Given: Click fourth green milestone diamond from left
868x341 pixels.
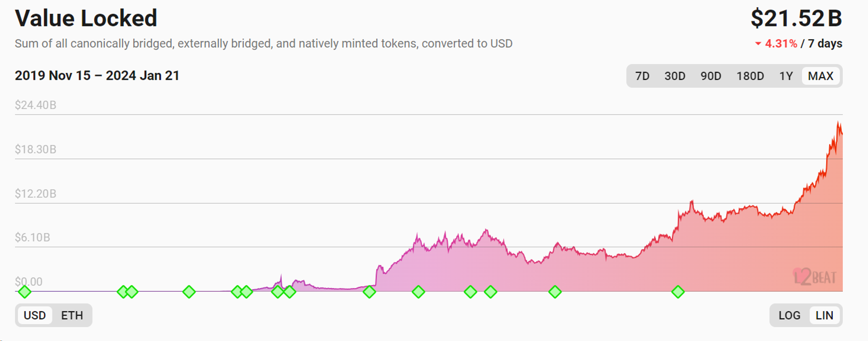Looking at the screenshot, I should tap(189, 292).
